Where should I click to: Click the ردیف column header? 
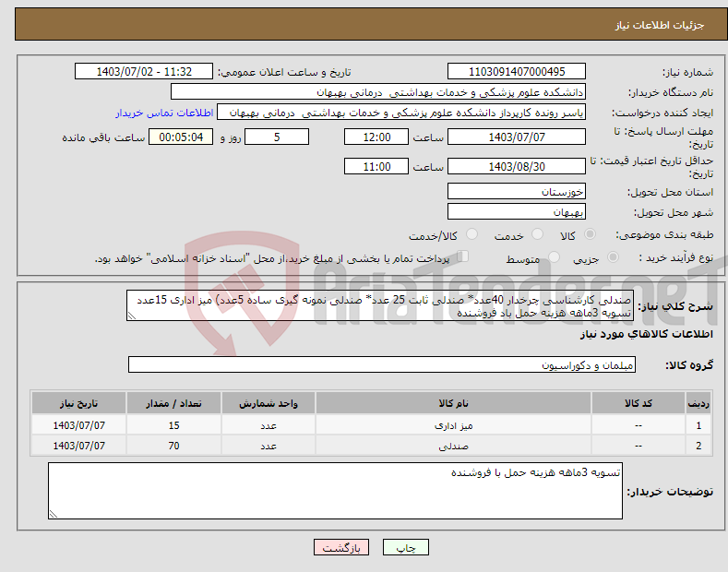pyautogui.click(x=698, y=403)
